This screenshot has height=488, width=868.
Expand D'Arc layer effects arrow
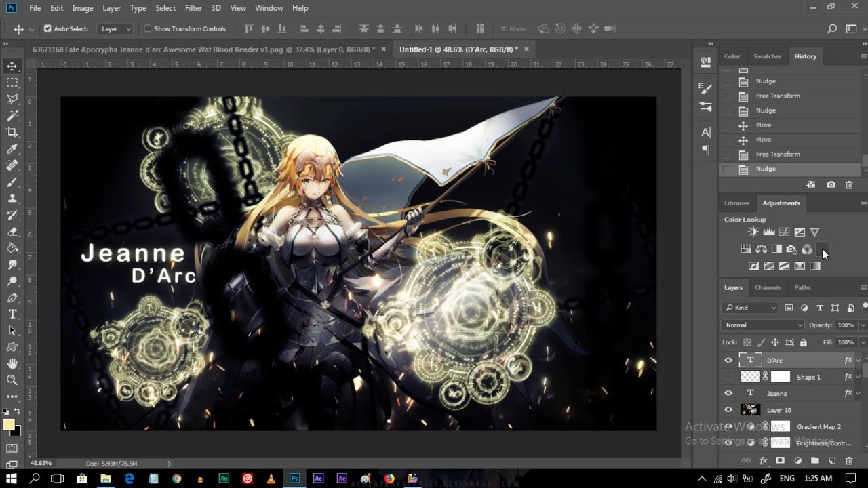859,361
